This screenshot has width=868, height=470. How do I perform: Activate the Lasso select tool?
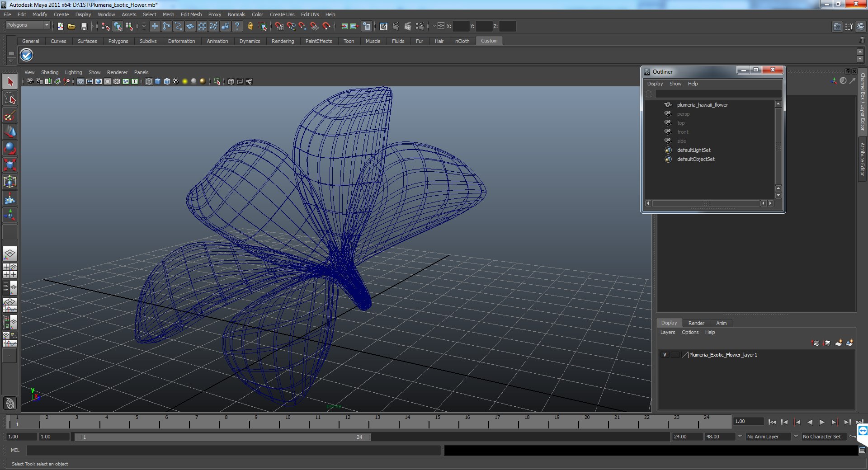coord(10,99)
